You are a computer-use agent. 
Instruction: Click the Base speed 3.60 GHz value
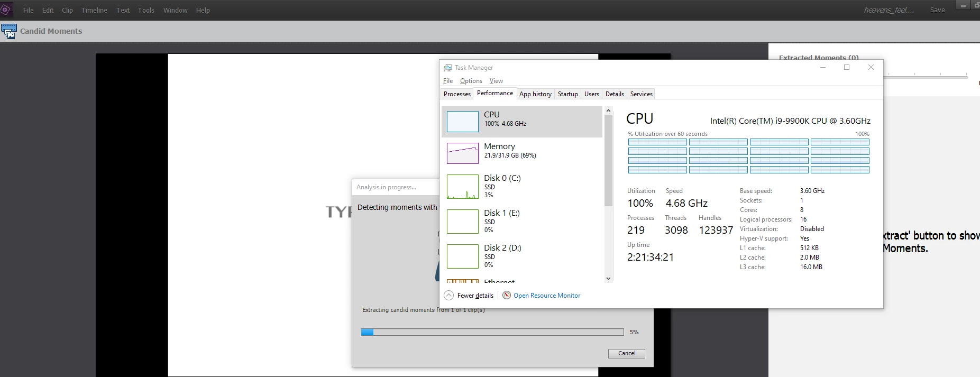click(x=812, y=191)
